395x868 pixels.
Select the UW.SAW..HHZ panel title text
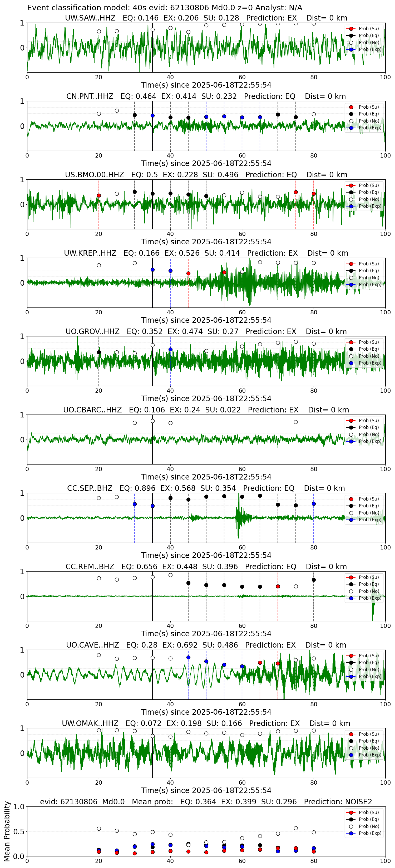pos(206,18)
